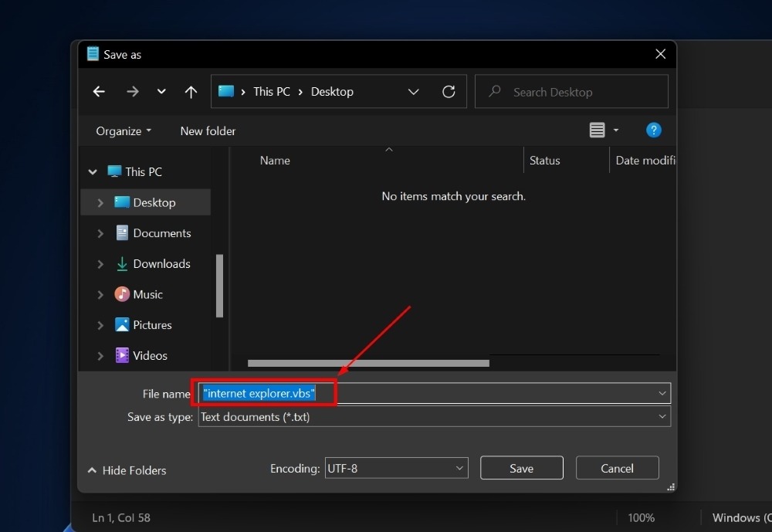Viewport: 772px width, 532px height.
Task: Click the Save button
Action: tap(521, 467)
